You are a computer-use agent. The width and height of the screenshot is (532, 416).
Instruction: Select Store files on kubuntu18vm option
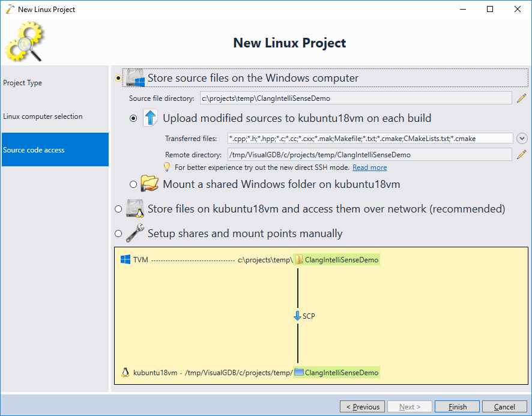[x=118, y=209]
